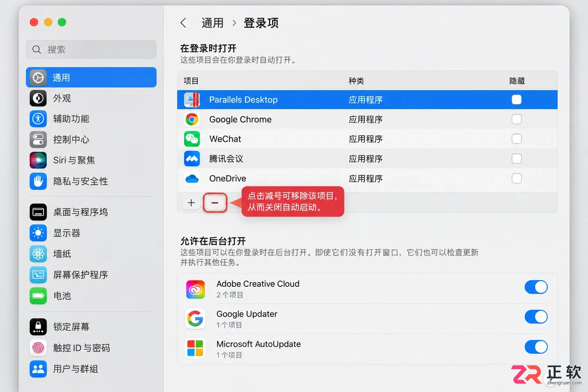
Task: Open the 墙纸 wallpaper icon
Action: tap(38, 254)
